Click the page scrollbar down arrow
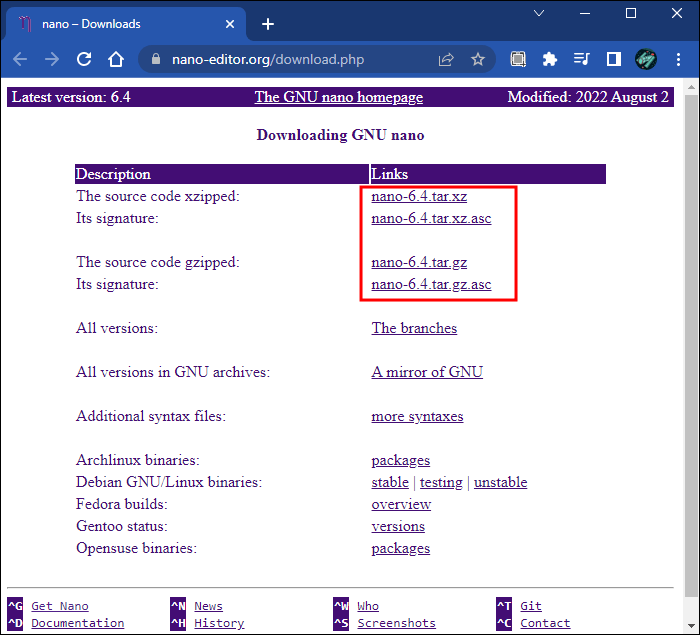The image size is (700, 635). 692,626
